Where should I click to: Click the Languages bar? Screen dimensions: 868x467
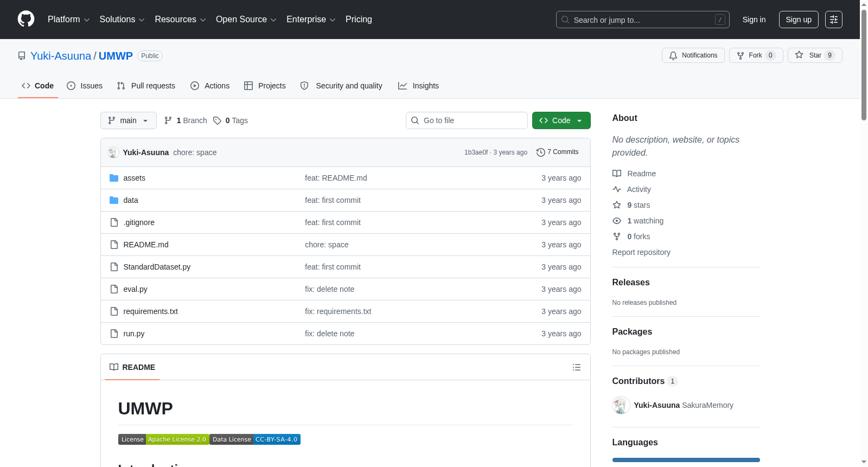686,460
